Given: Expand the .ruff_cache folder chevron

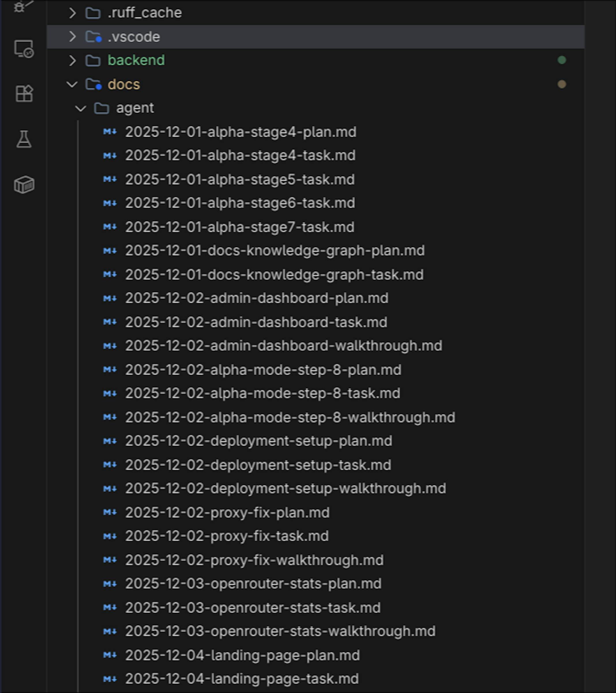Looking at the screenshot, I should point(72,13).
